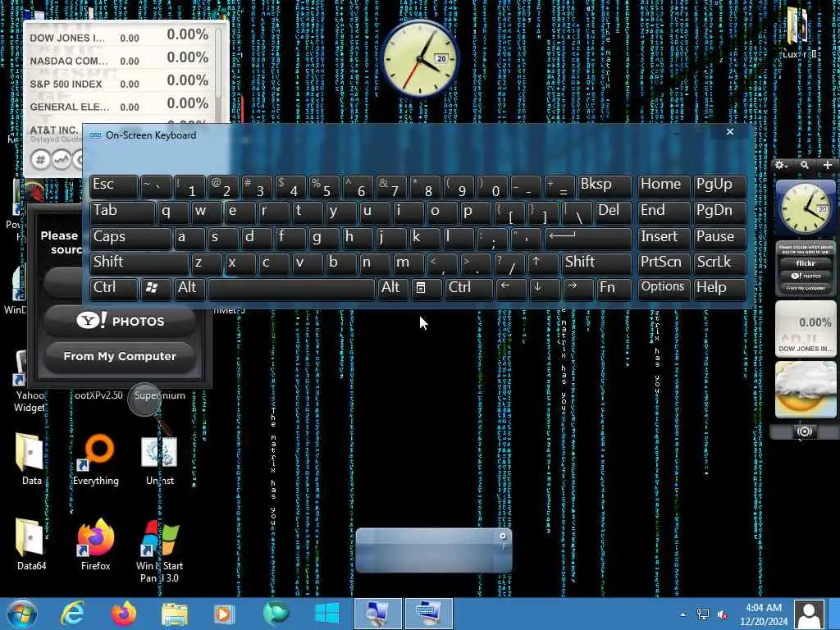The height and width of the screenshot is (630, 840).
Task: Click the heads-up display button in dock
Action: (x=804, y=431)
